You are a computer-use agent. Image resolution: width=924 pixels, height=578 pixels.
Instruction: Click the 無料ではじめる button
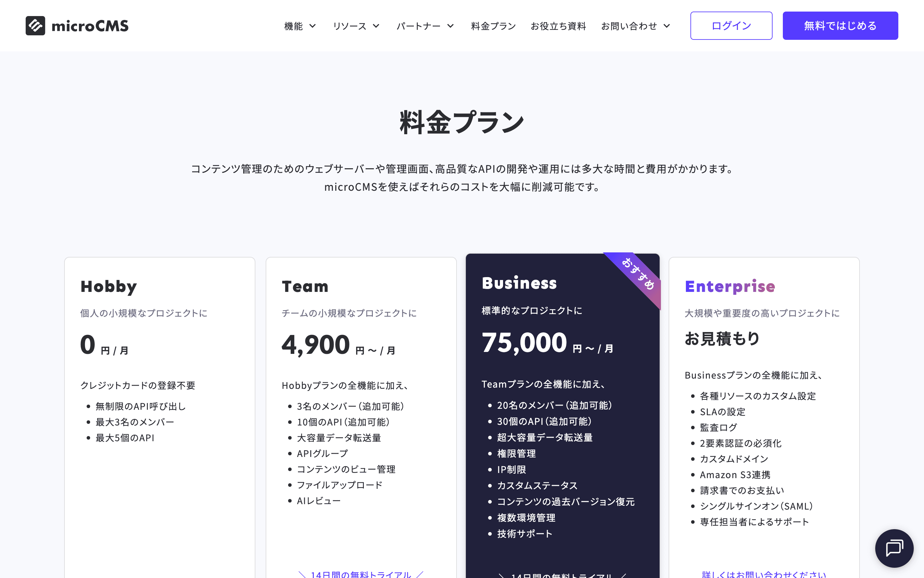840,26
